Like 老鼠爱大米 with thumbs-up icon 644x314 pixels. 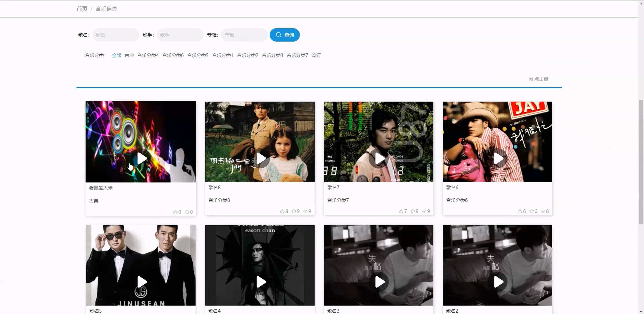175,212
